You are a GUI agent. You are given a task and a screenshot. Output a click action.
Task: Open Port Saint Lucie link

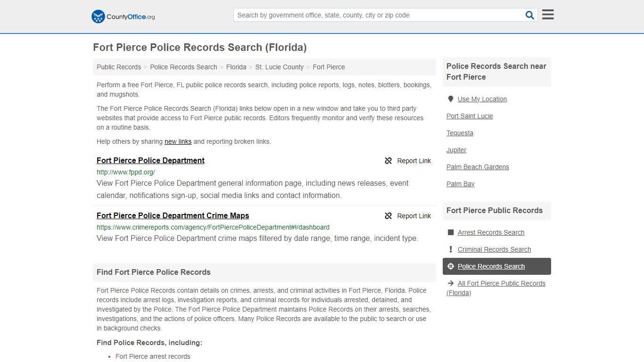(x=470, y=116)
